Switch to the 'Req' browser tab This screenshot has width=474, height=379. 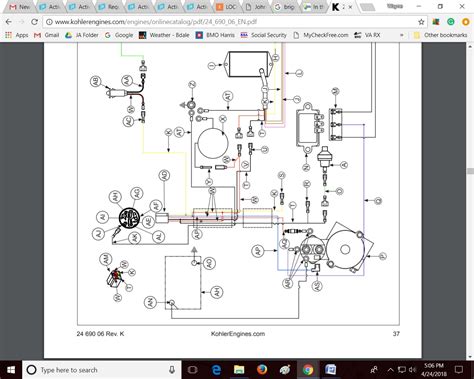(109, 7)
